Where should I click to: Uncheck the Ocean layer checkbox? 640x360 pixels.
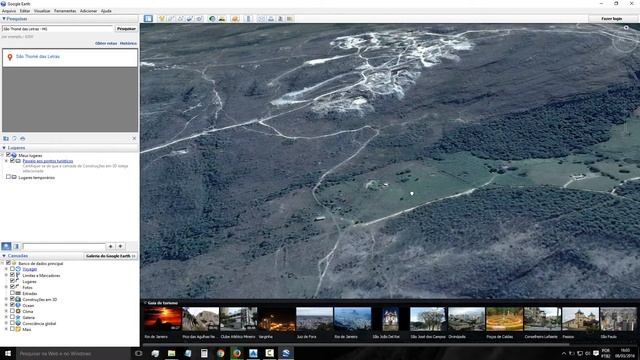(12, 305)
